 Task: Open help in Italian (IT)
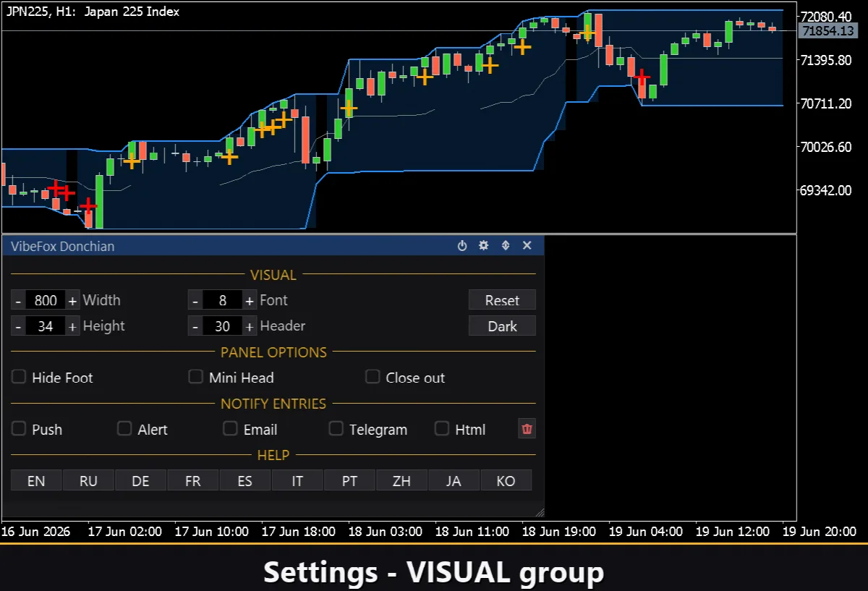click(297, 480)
